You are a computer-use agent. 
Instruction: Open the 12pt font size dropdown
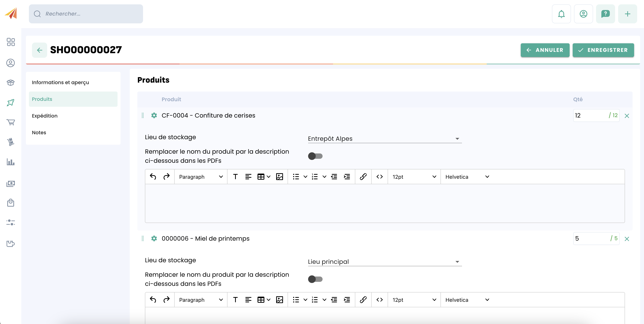click(x=414, y=177)
